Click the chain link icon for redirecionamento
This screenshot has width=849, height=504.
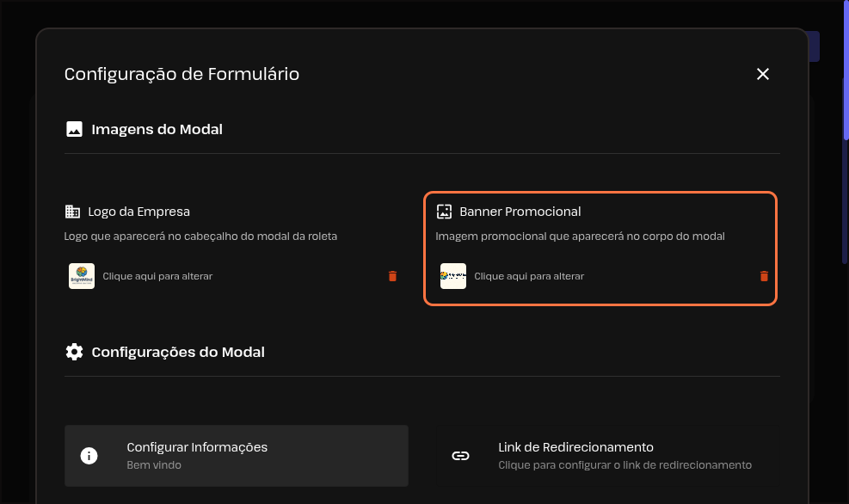460,456
